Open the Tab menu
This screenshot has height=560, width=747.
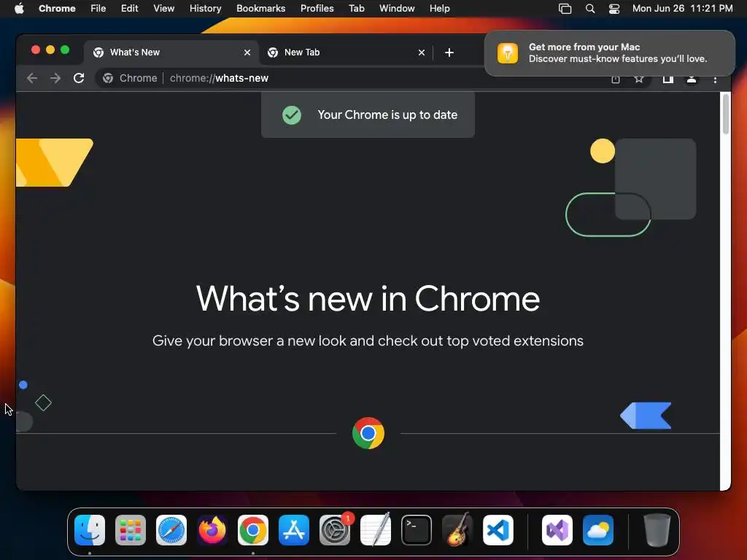[356, 9]
